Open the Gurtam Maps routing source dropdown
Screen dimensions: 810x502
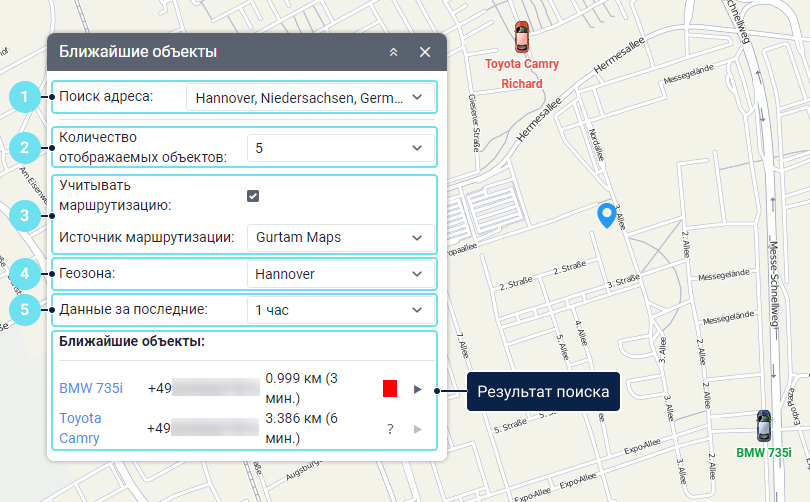[x=340, y=238]
